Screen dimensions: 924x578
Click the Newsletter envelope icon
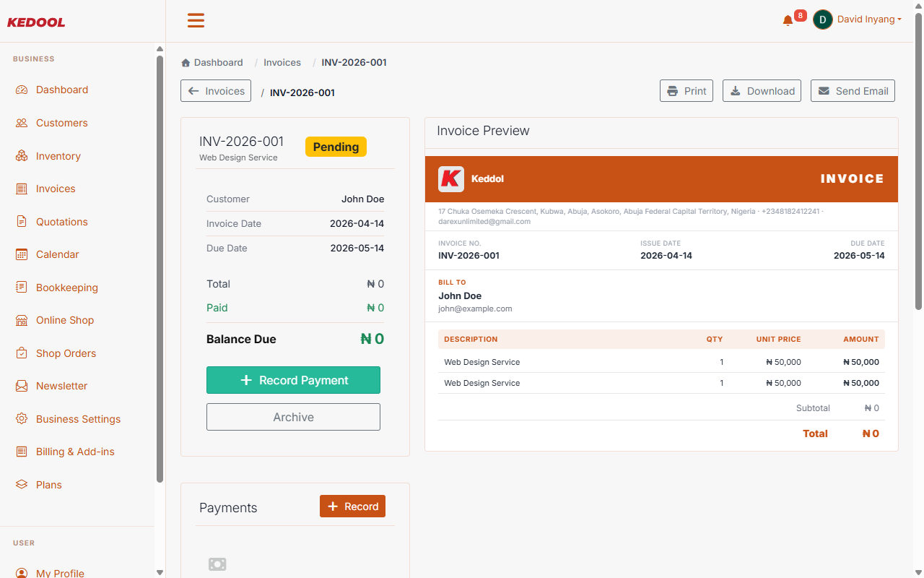click(22, 386)
